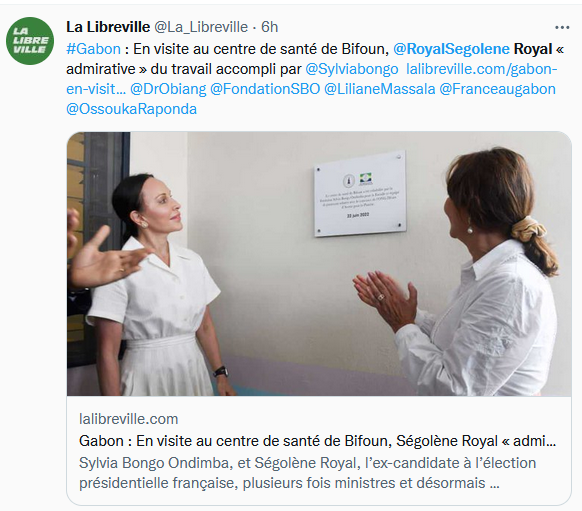The height and width of the screenshot is (511, 582).
Task: Click the lalibreville.com card domain label
Action: click(x=128, y=419)
